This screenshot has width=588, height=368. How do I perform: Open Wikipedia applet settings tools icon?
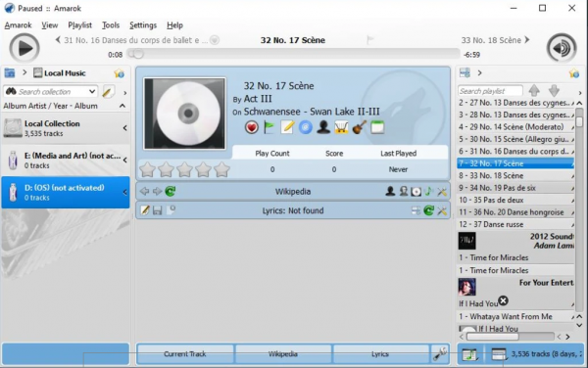[442, 192]
